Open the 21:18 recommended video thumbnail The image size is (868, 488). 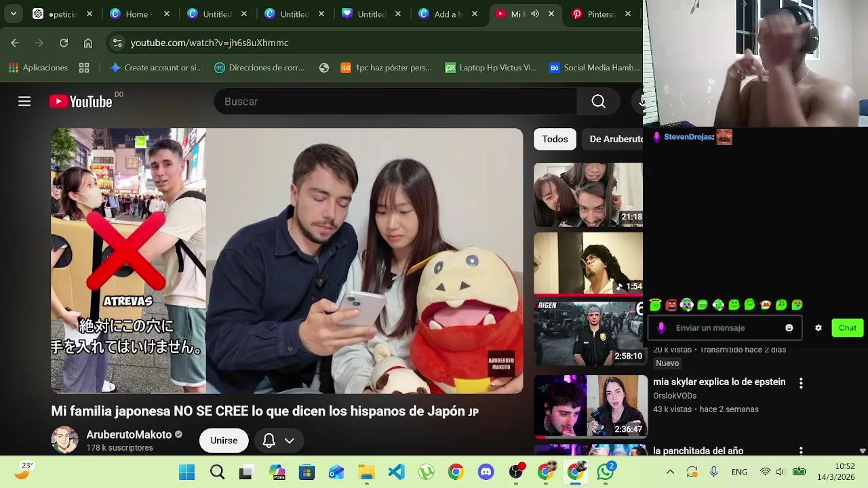click(x=588, y=195)
